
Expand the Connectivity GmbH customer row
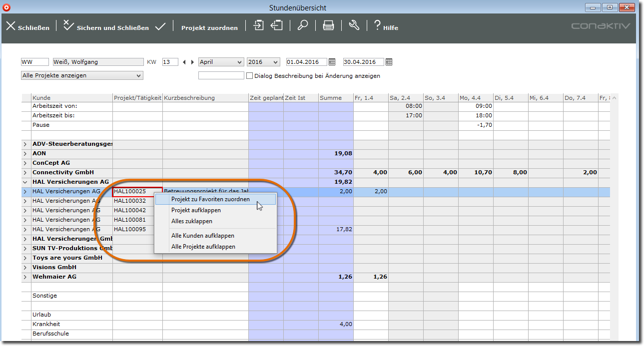25,172
